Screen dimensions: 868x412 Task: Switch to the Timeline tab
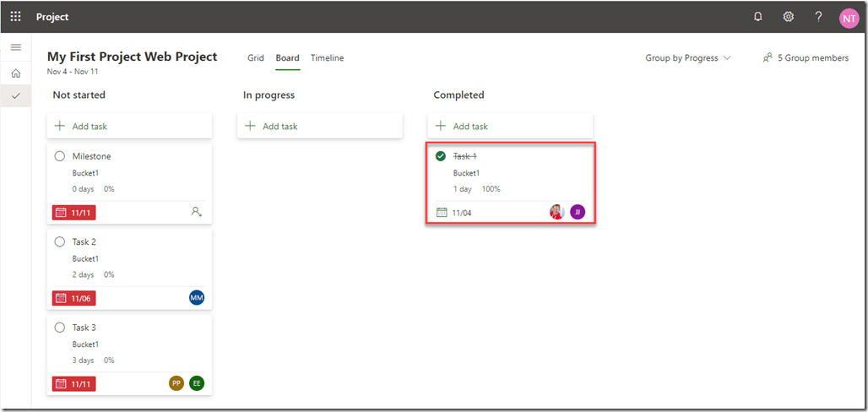pos(327,58)
